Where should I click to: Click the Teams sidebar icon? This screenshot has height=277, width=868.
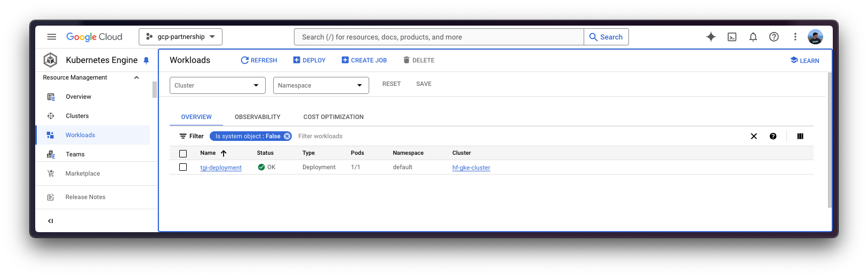click(x=51, y=154)
